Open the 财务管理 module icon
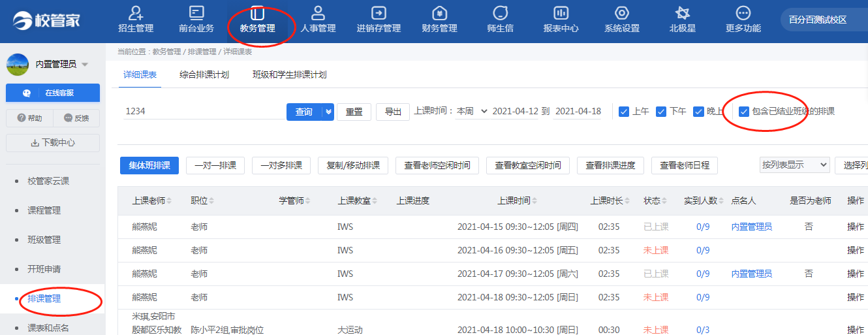 439,12
